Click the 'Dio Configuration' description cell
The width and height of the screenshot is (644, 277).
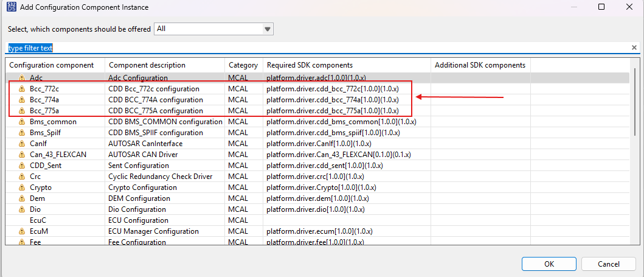point(137,209)
